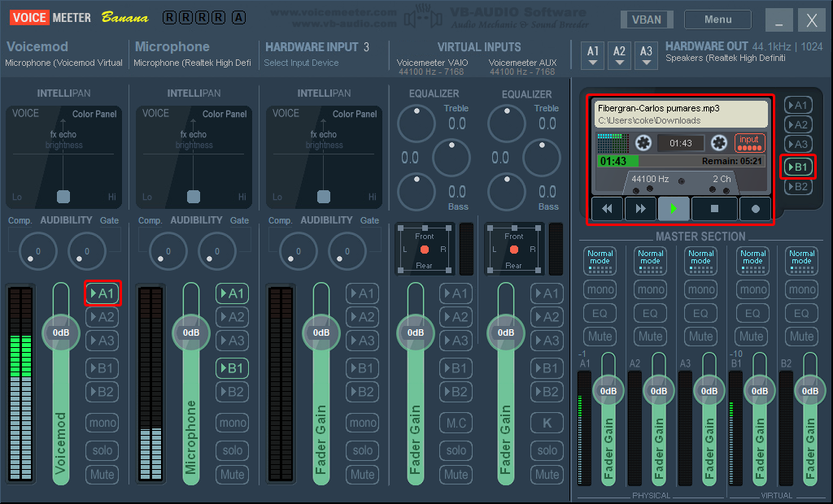Click the Microphone Intellipan position handle
833x504 pixels.
194,197
